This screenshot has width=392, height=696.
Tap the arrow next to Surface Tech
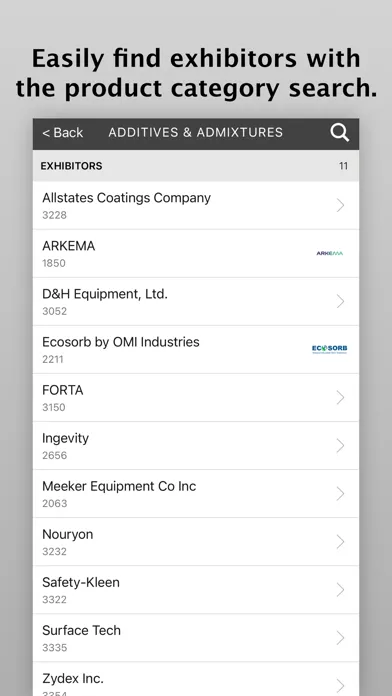[x=340, y=638]
